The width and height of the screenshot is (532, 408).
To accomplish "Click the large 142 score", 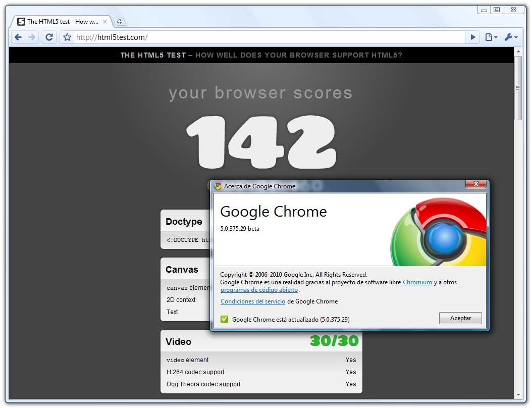I will coord(261,142).
